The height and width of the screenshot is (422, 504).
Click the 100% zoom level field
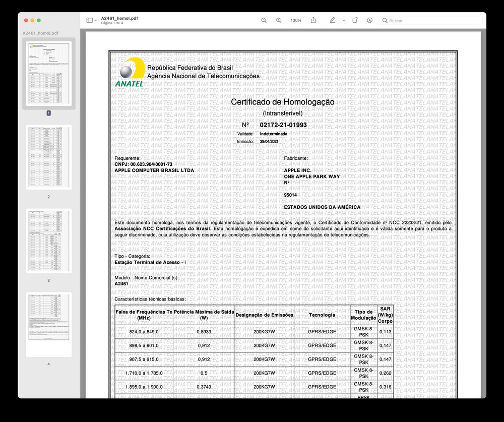pyautogui.click(x=296, y=20)
